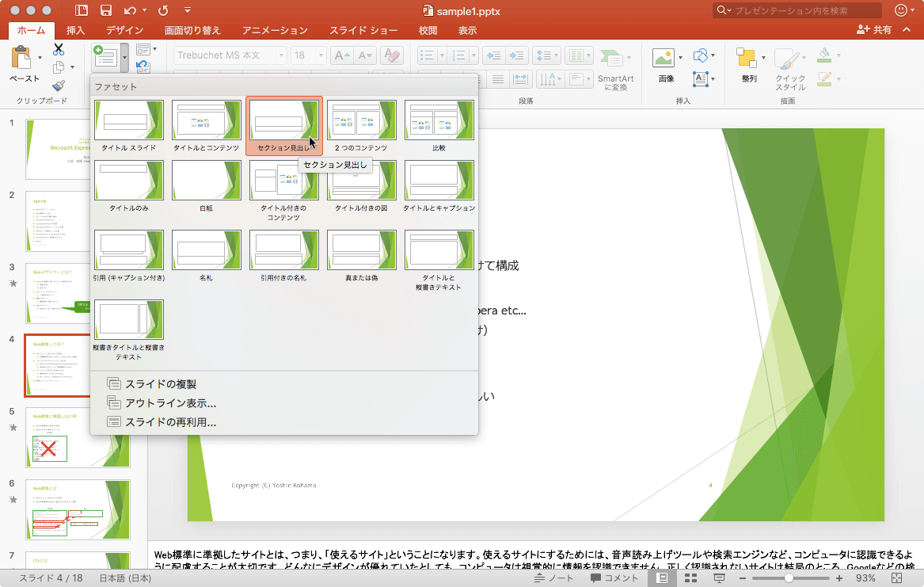Adjust the zoom slider handle
Viewport: 924px width, 587px height.
coord(789,578)
